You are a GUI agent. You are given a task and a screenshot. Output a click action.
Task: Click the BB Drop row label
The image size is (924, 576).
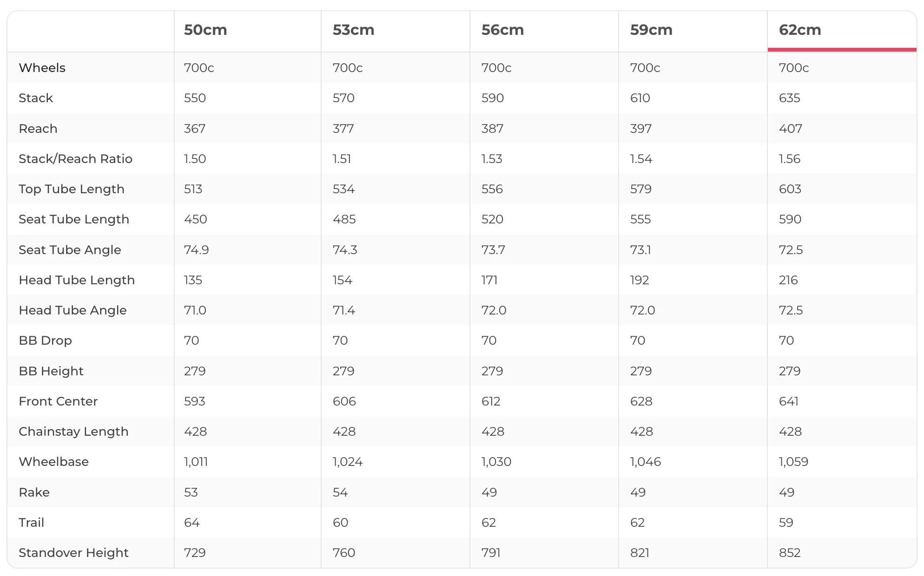pyautogui.click(x=45, y=340)
